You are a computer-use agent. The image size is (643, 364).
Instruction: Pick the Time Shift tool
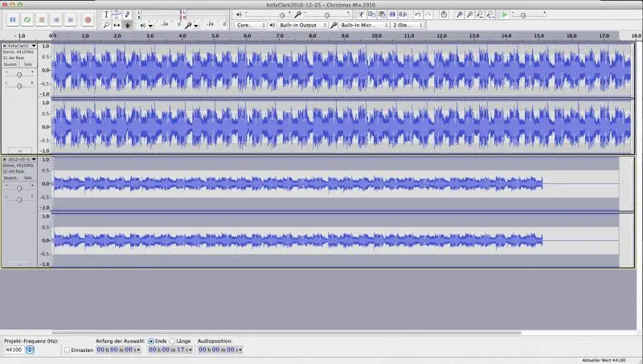117,25
